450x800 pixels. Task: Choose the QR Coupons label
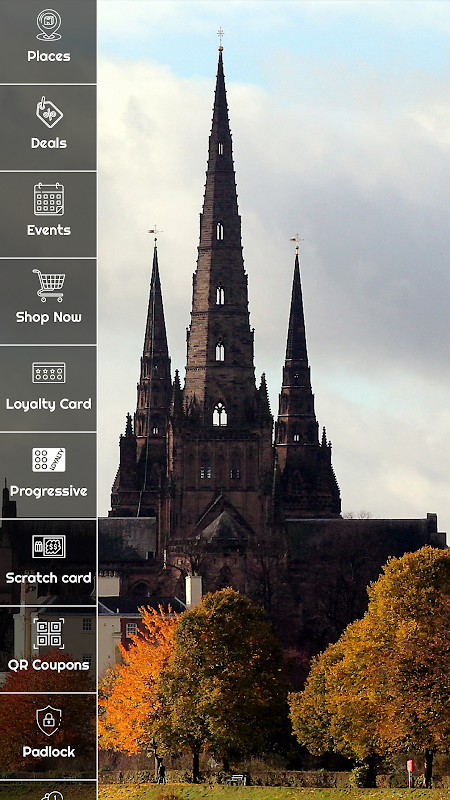[x=48, y=665]
